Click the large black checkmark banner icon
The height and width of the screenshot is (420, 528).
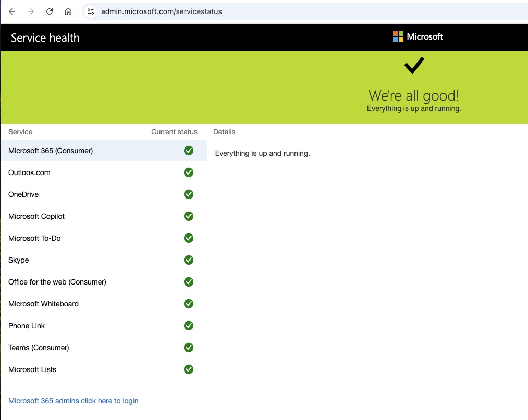(x=414, y=65)
